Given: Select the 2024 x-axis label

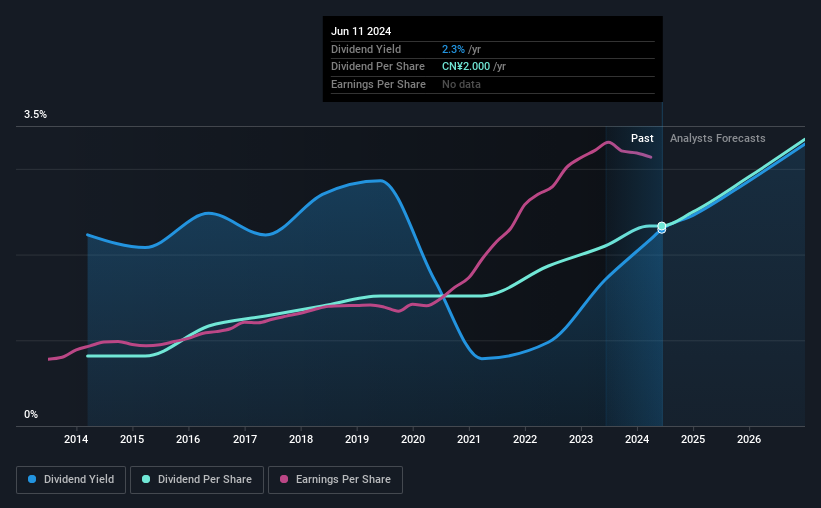Looking at the screenshot, I should click(x=637, y=439).
